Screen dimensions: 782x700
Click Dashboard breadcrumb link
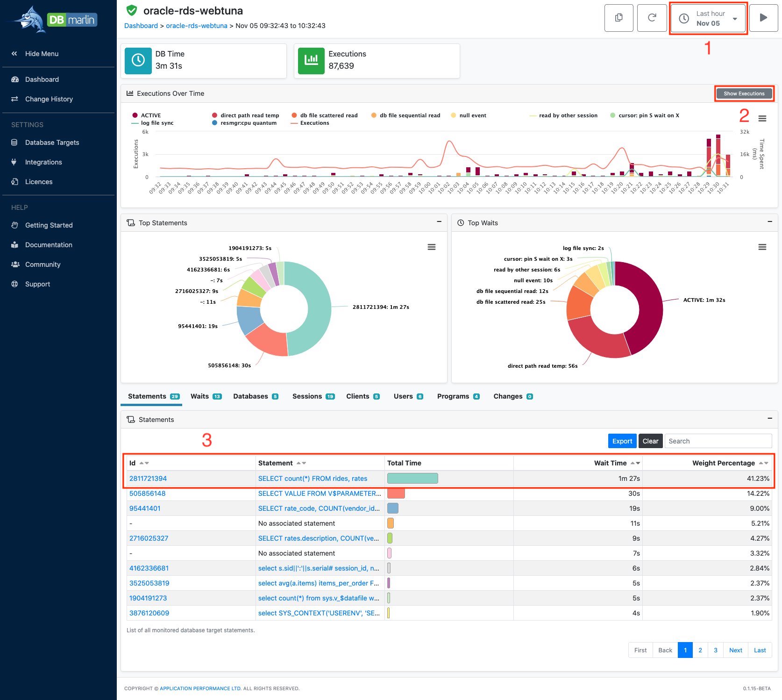pos(141,26)
